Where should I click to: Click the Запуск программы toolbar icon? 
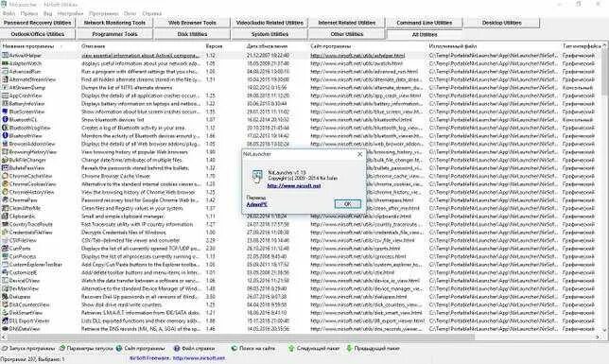pos(5,349)
